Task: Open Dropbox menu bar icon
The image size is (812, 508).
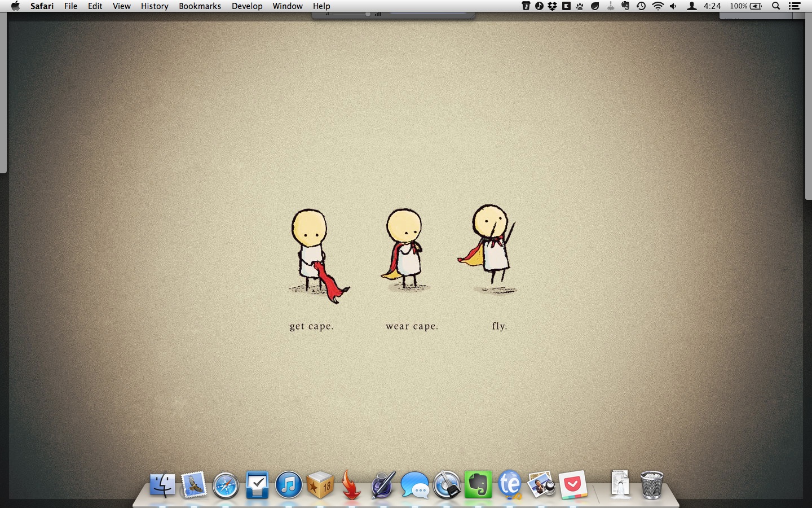Action: pyautogui.click(x=553, y=6)
